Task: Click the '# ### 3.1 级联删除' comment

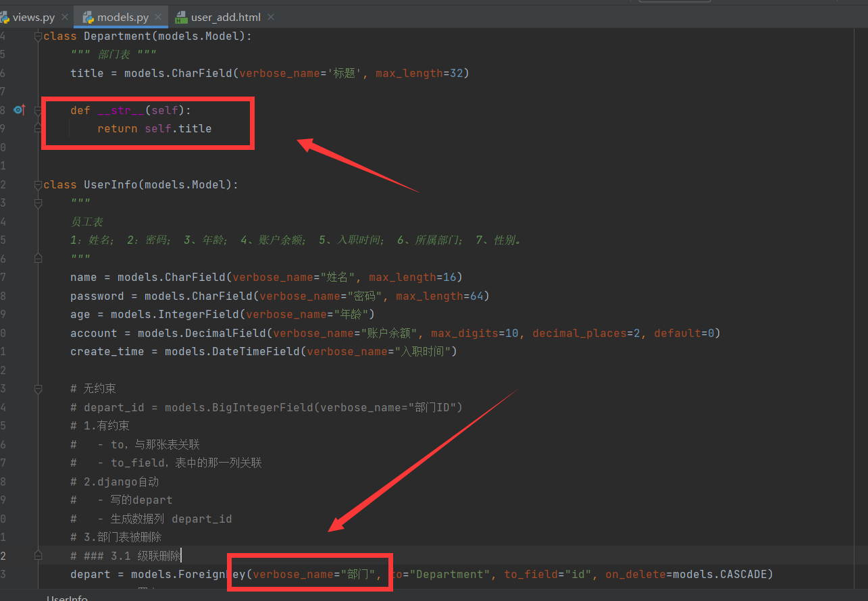Action: click(126, 556)
